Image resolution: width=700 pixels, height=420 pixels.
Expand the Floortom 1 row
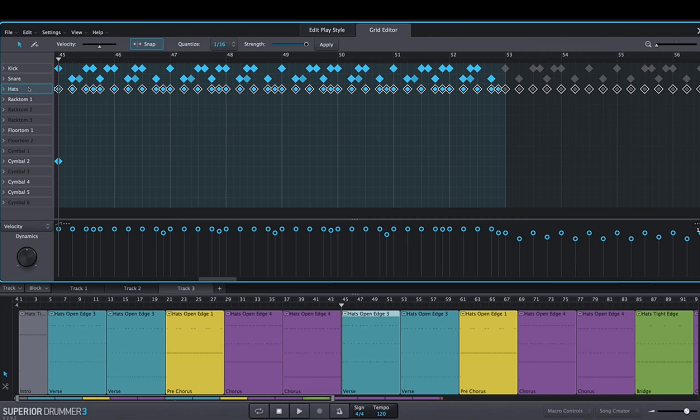(x=4, y=130)
